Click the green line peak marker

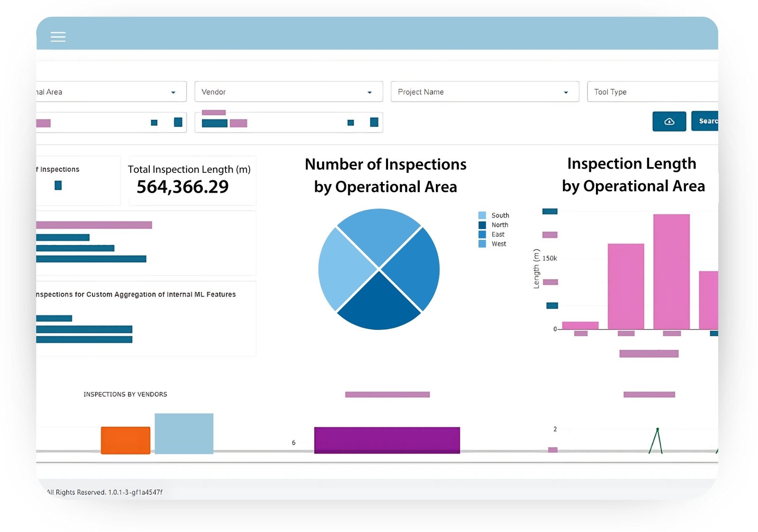657,430
